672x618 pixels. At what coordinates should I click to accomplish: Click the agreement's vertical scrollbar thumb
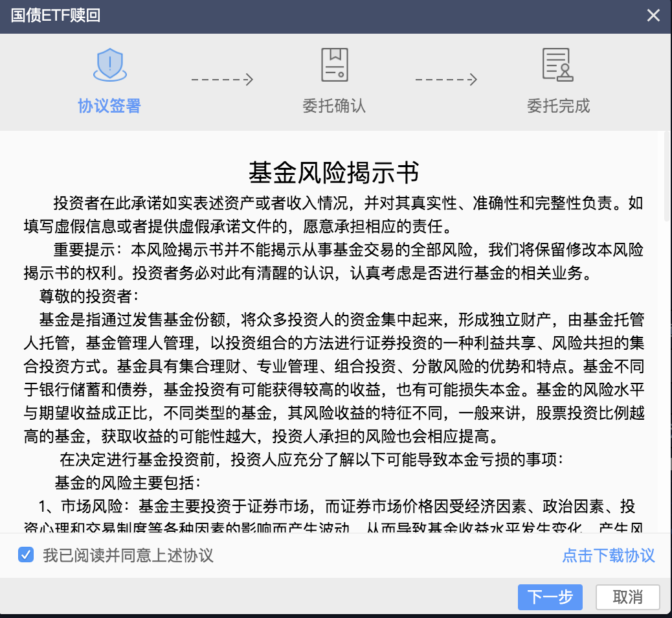point(666,176)
